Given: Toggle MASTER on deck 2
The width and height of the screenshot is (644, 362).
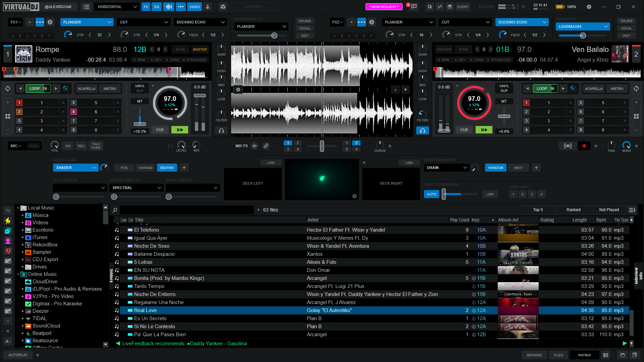Looking at the screenshot, I should pyautogui.click(x=444, y=49).
